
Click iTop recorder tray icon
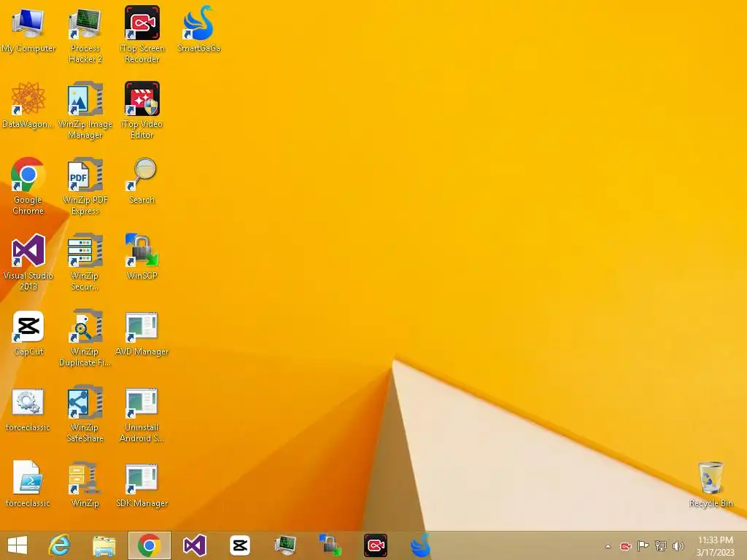pos(626,546)
